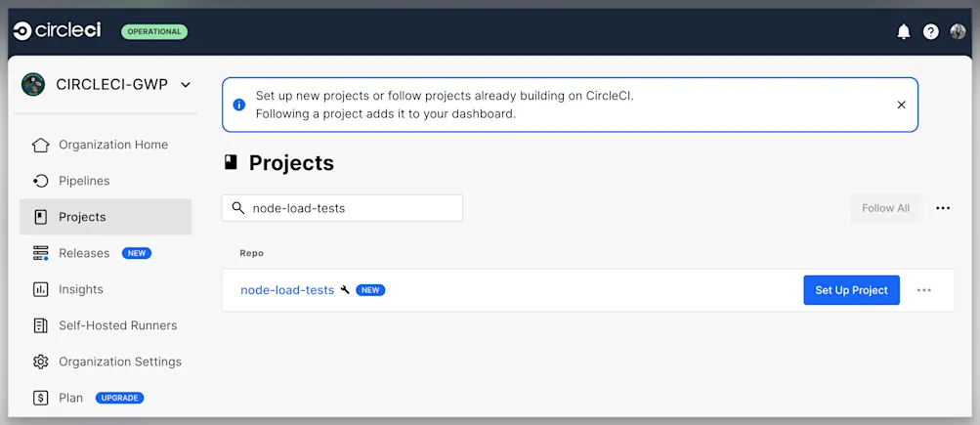
Task: Click the search magnifier icon
Action: tap(238, 208)
